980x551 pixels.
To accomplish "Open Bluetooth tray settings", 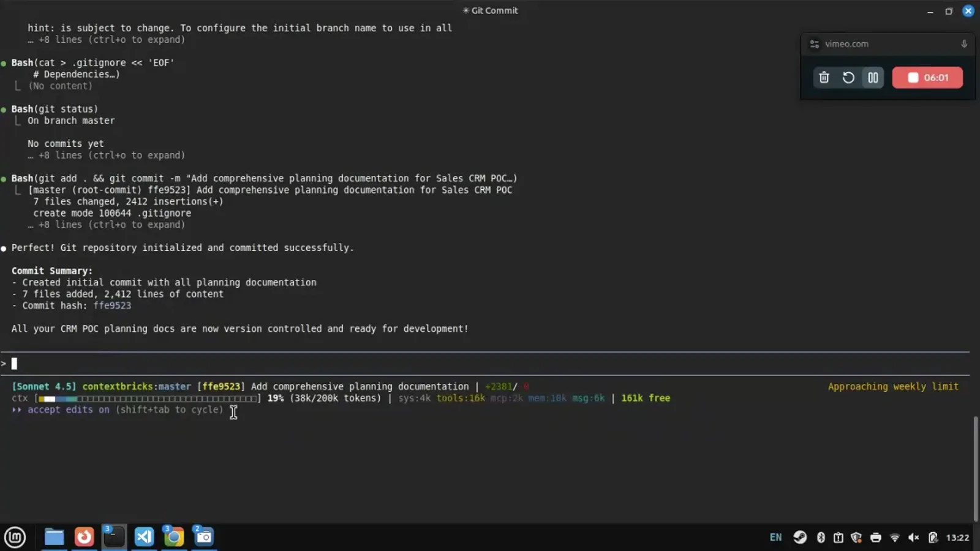I will coord(821,538).
